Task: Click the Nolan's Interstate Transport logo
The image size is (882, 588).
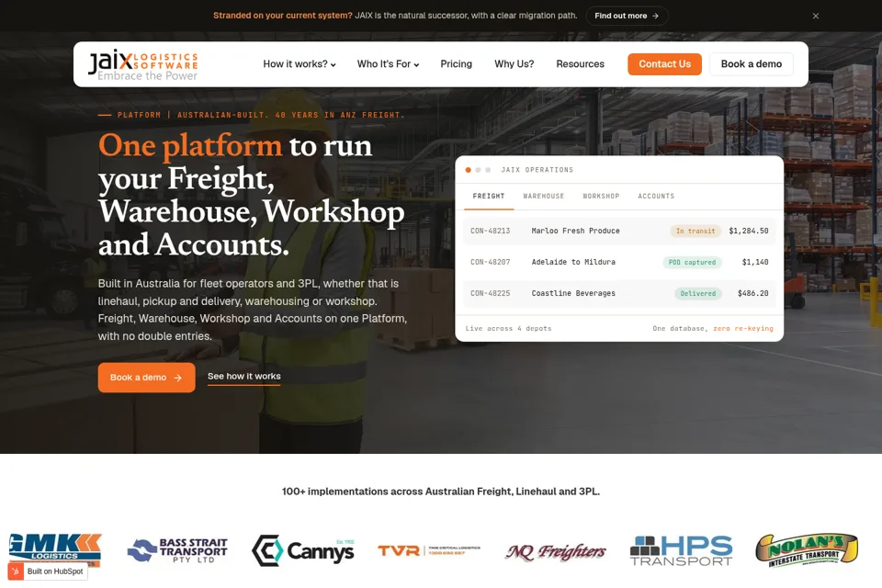Action: click(807, 549)
